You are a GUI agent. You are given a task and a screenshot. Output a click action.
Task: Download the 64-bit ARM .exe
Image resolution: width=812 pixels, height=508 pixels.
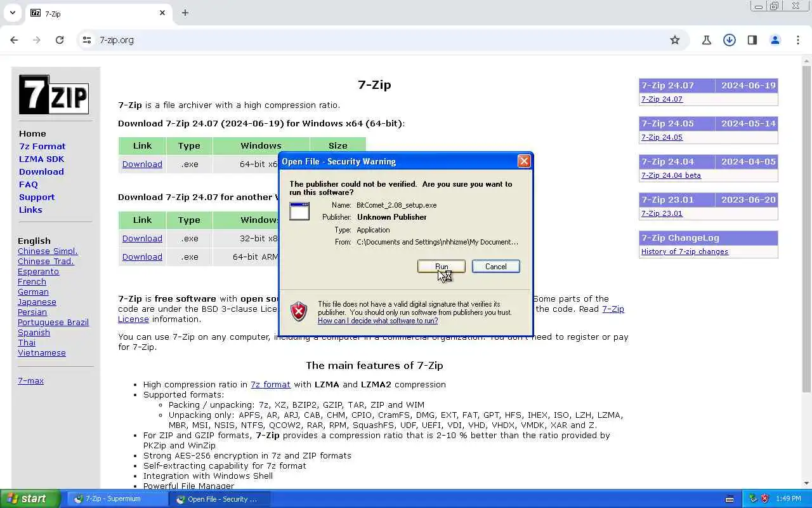(x=142, y=257)
